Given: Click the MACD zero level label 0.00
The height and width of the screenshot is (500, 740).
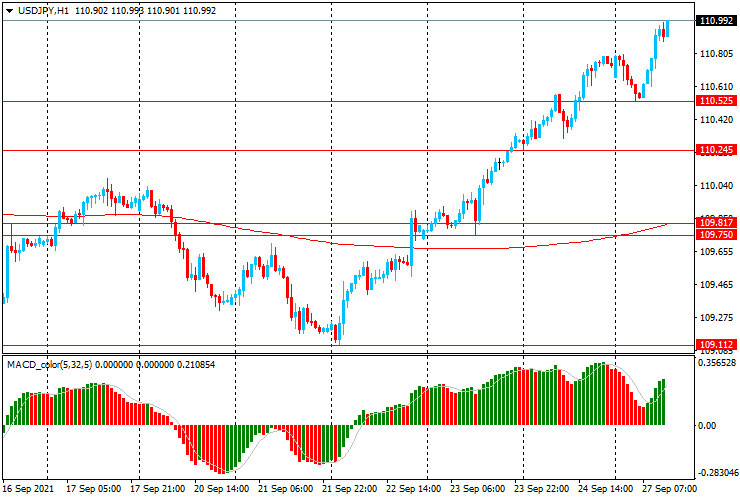Looking at the screenshot, I should pyautogui.click(x=706, y=426).
